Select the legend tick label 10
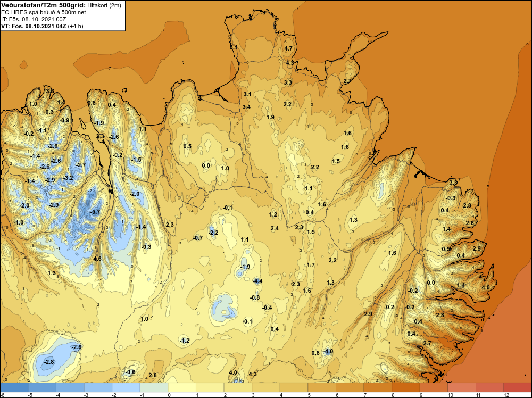 pos(450,395)
